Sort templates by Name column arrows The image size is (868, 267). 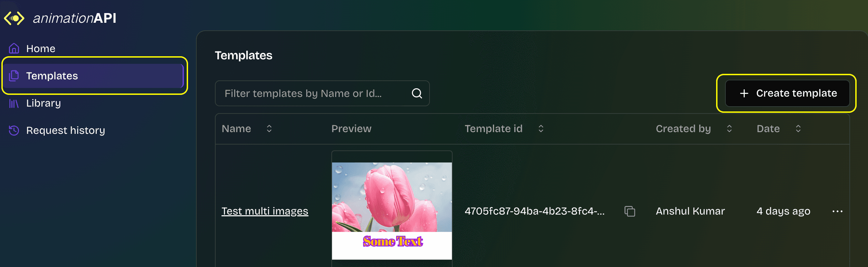pyautogui.click(x=269, y=129)
